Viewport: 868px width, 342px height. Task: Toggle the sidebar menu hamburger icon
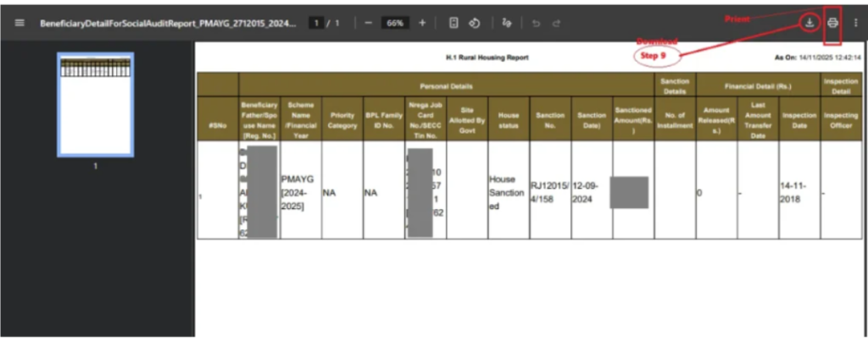[19, 24]
